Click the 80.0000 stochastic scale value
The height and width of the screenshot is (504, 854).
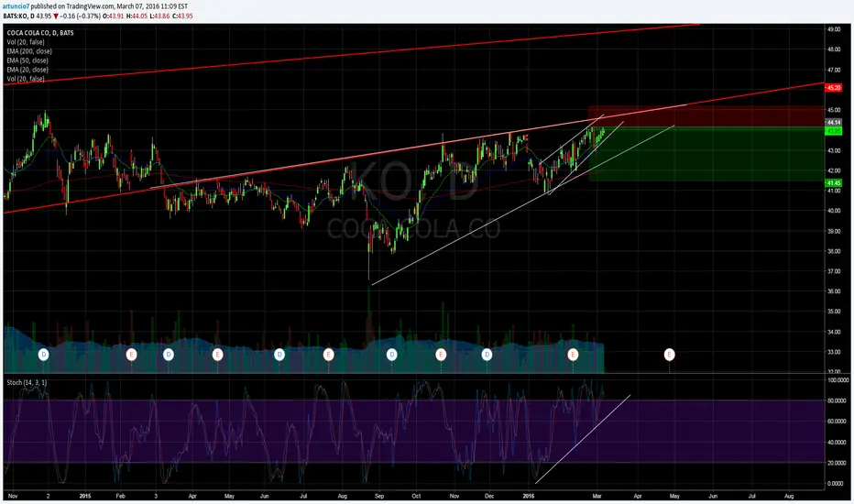click(838, 400)
